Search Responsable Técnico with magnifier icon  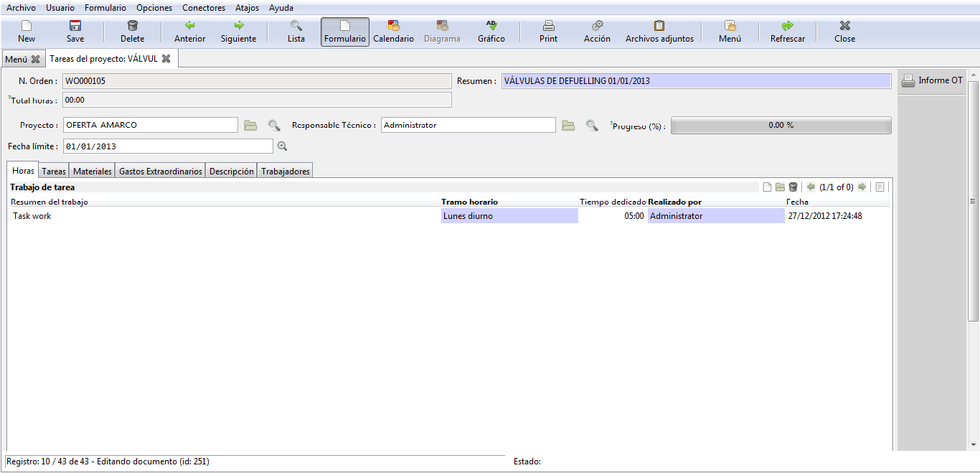point(592,126)
